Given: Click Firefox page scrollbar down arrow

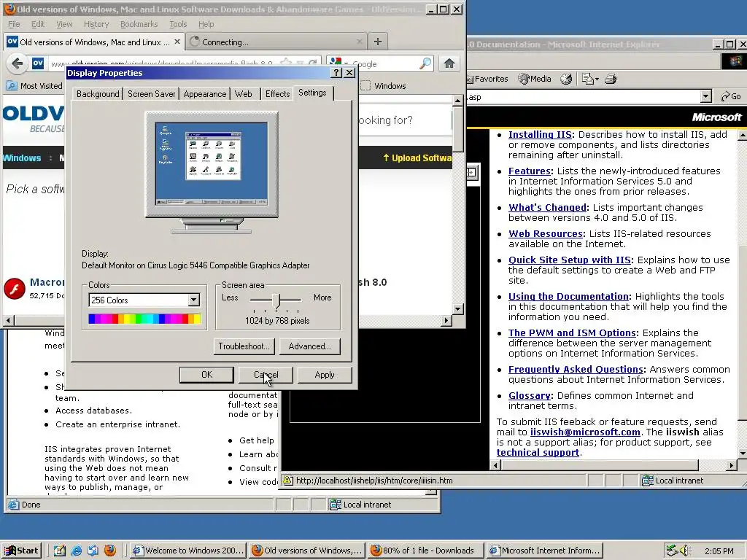Looking at the screenshot, I should tap(458, 308).
